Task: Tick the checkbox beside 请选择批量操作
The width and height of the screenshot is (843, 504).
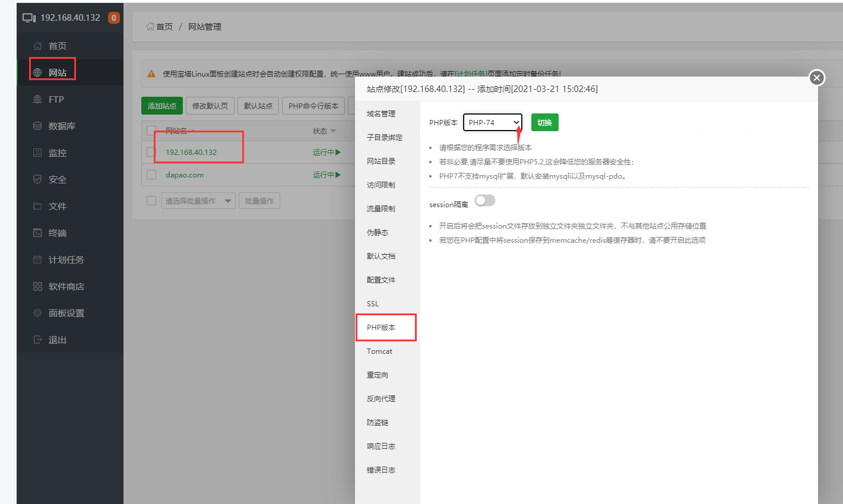Action: 151,201
